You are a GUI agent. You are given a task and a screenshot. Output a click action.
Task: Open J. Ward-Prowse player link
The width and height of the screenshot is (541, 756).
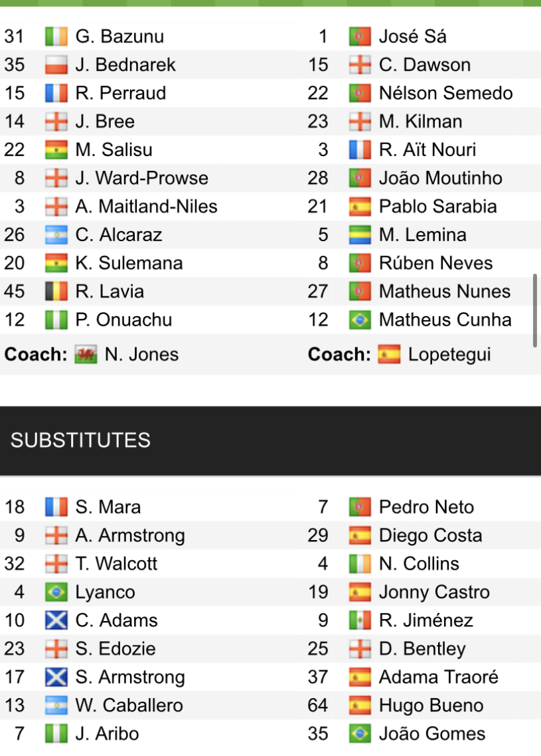click(x=141, y=179)
